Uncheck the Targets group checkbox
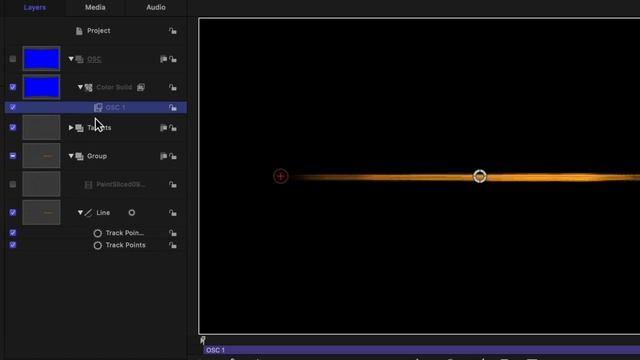The width and height of the screenshot is (640, 360). (13, 127)
